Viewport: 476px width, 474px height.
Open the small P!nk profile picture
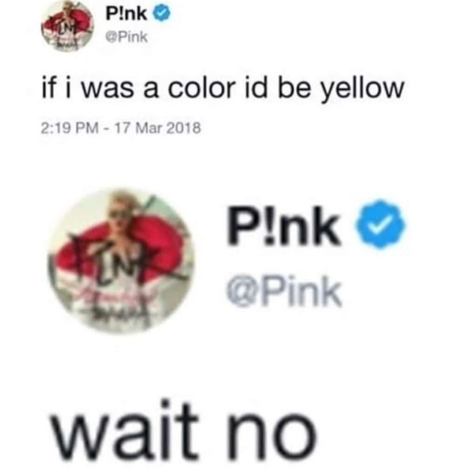67,26
